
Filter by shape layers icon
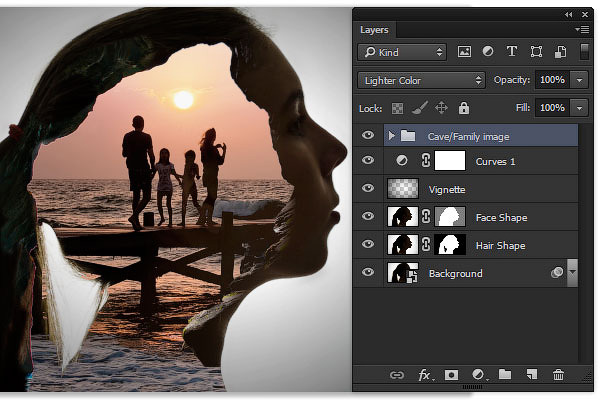point(536,52)
